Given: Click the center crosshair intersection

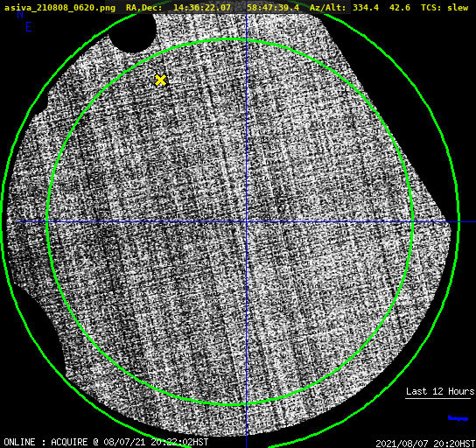Looking at the screenshot, I should pyautogui.click(x=246, y=222).
